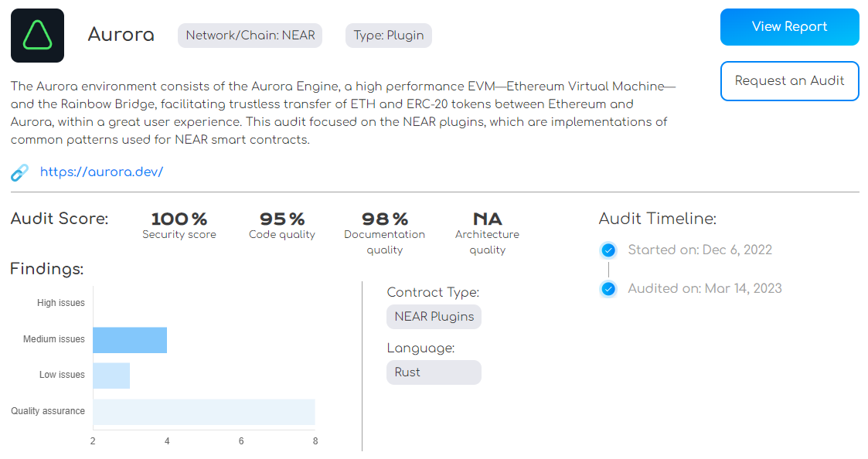Viewport: 868px width, 459px height.
Task: Click the Audit Timeline heading
Action: 658,219
